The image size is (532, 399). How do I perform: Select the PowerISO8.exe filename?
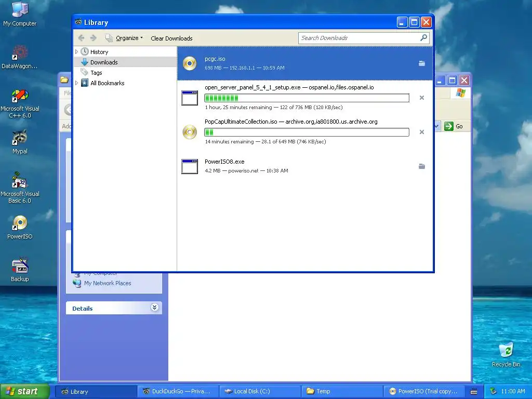tap(224, 162)
